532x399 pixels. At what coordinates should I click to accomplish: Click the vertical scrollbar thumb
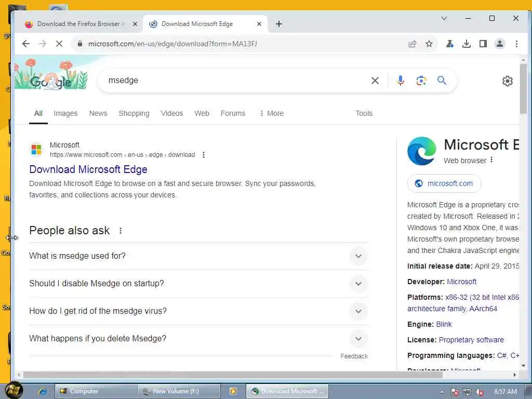pos(524,88)
